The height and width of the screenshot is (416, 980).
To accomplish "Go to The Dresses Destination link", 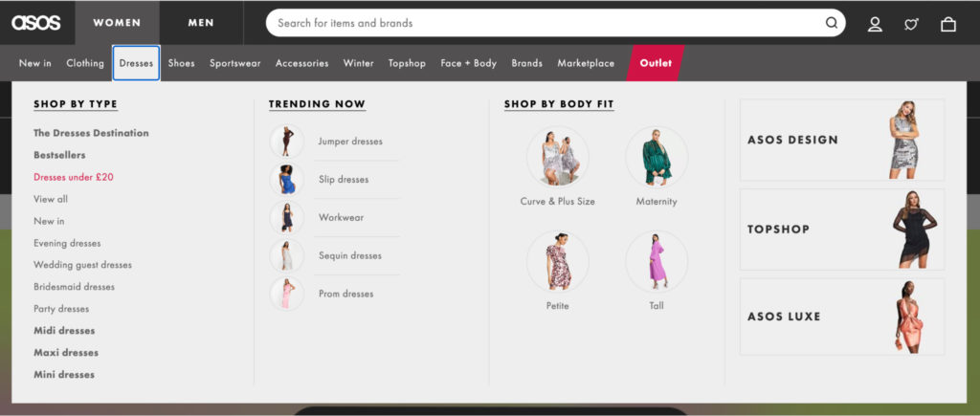I will click(91, 133).
